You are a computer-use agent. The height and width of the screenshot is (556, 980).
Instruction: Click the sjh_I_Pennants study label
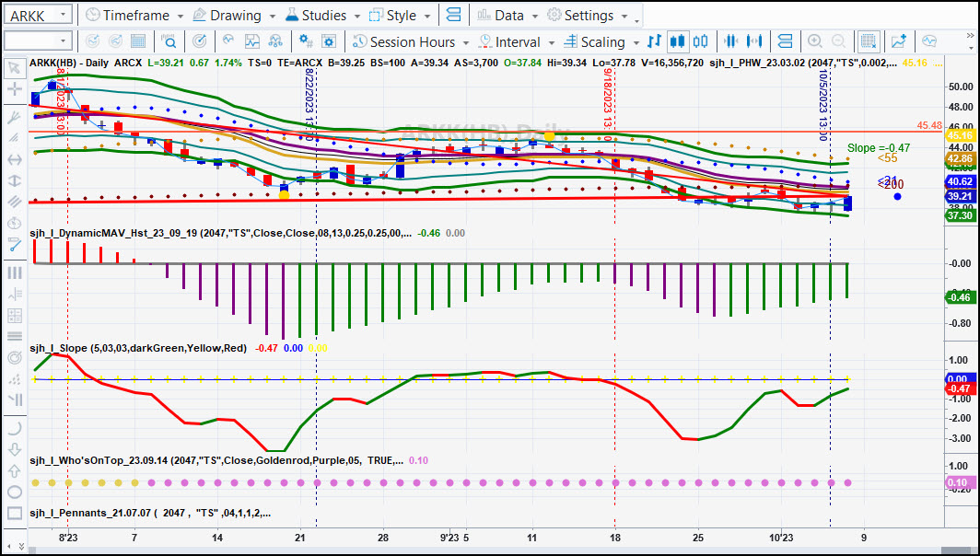coord(150,513)
